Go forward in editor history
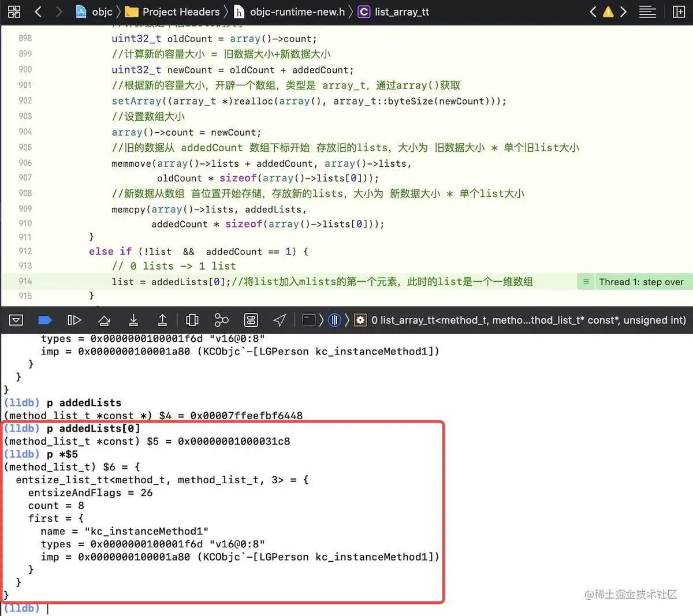Screen dimensions: 693x616 (x=58, y=12)
